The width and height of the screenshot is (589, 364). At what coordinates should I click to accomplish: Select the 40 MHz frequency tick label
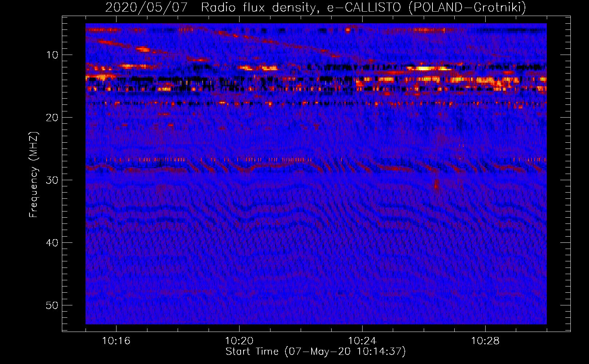coord(52,243)
